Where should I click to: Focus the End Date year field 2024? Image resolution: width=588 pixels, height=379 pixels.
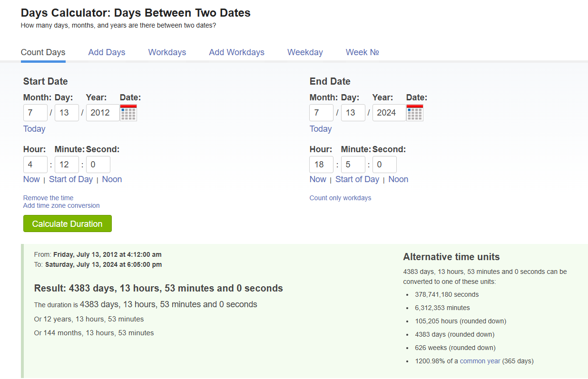tap(389, 113)
